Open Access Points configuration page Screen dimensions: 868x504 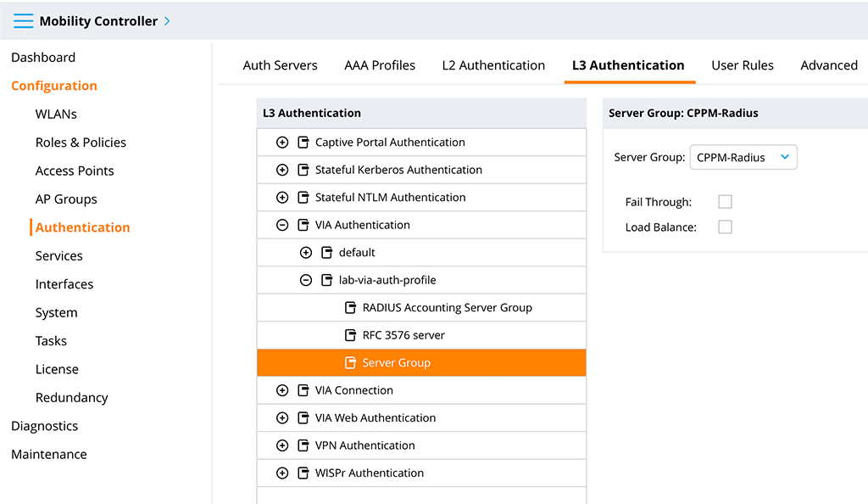coord(75,171)
